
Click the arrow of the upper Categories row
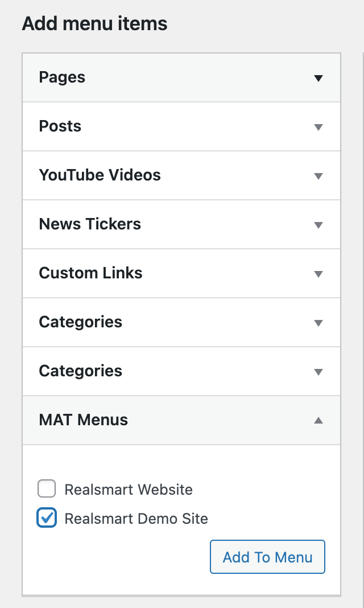(318, 323)
